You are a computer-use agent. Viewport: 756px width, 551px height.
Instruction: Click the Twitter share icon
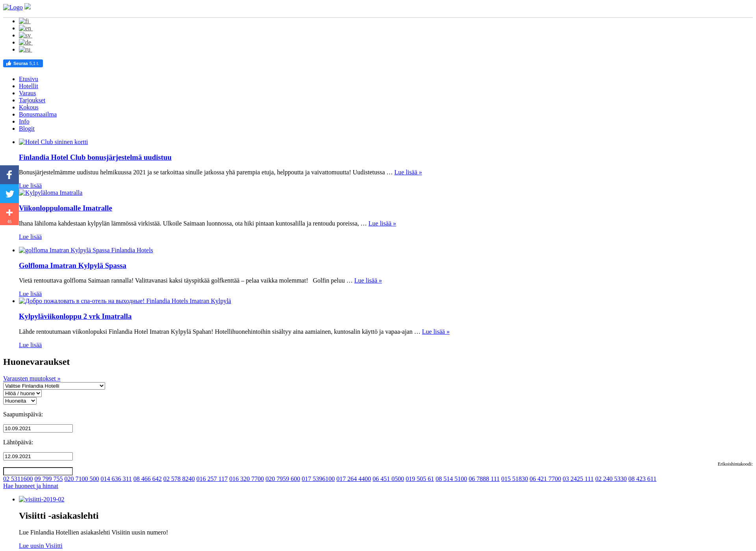[x=9, y=194]
